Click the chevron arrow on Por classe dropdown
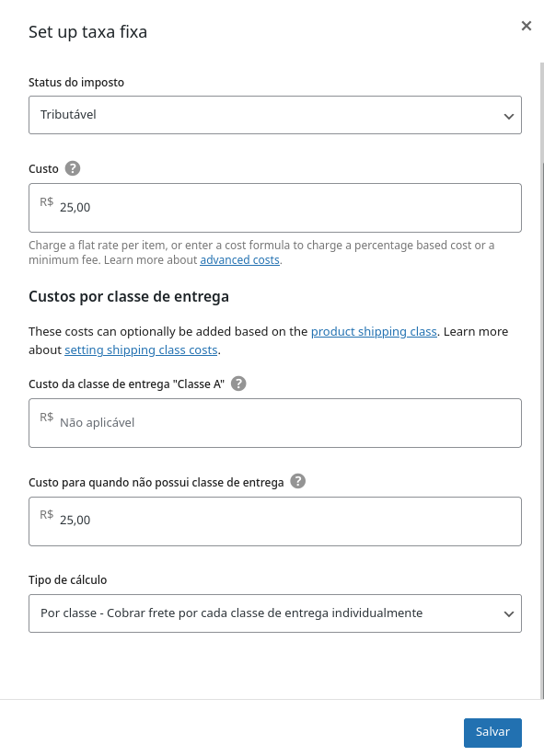Image resolution: width=544 pixels, height=756 pixels. point(509,614)
